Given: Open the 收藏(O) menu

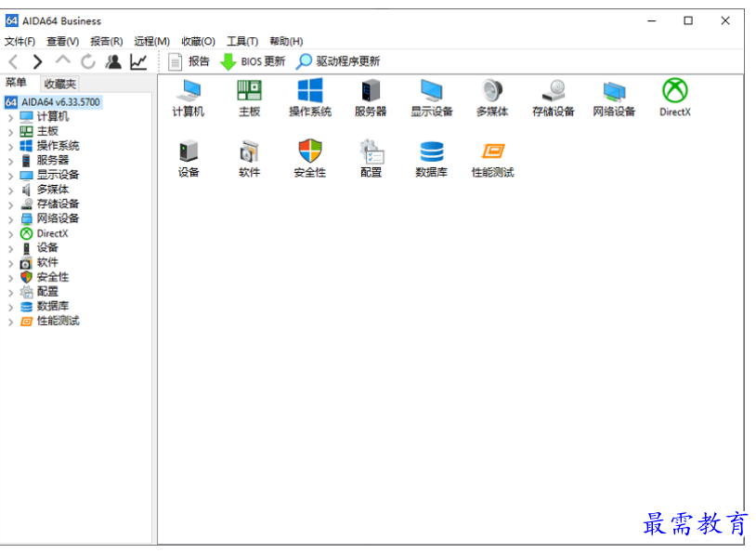Looking at the screenshot, I should tap(198, 42).
